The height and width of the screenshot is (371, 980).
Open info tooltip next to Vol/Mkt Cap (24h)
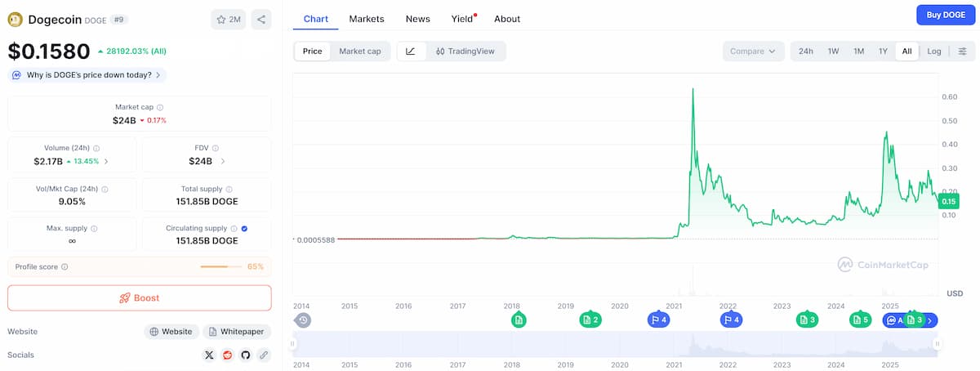tap(105, 189)
